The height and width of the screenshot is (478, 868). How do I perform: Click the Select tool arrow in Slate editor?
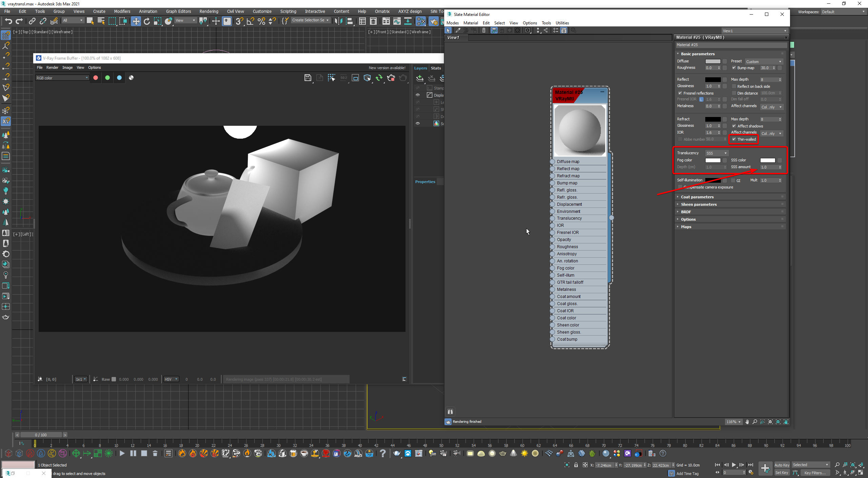(x=448, y=31)
